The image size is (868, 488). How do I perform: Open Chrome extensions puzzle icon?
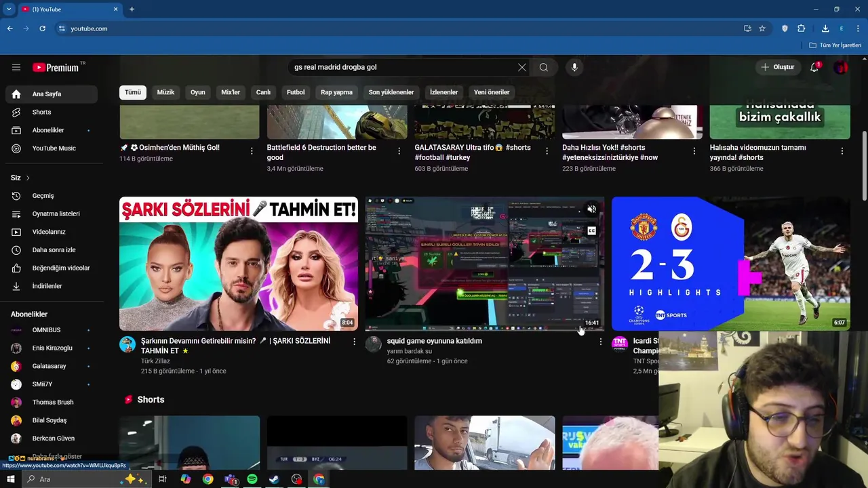802,28
